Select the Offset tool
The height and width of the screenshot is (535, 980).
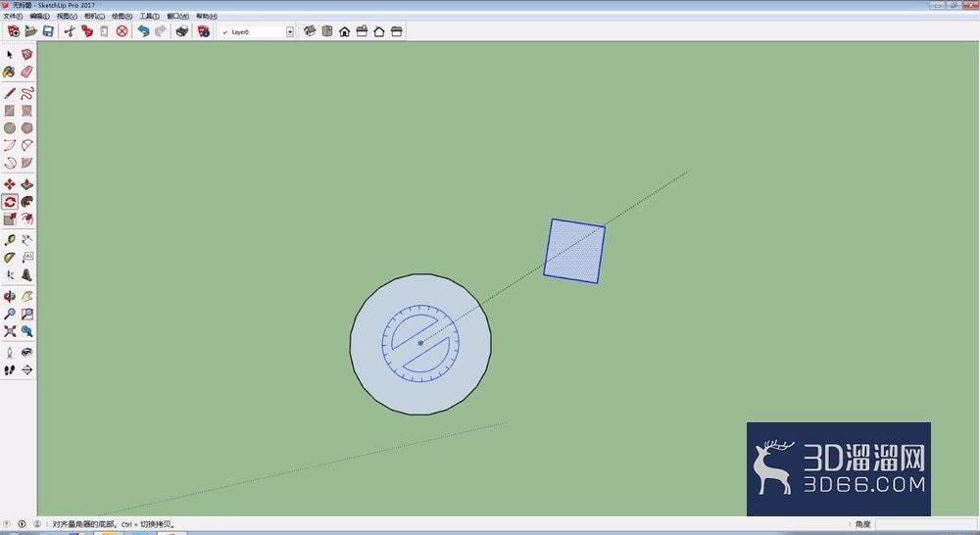(26, 219)
